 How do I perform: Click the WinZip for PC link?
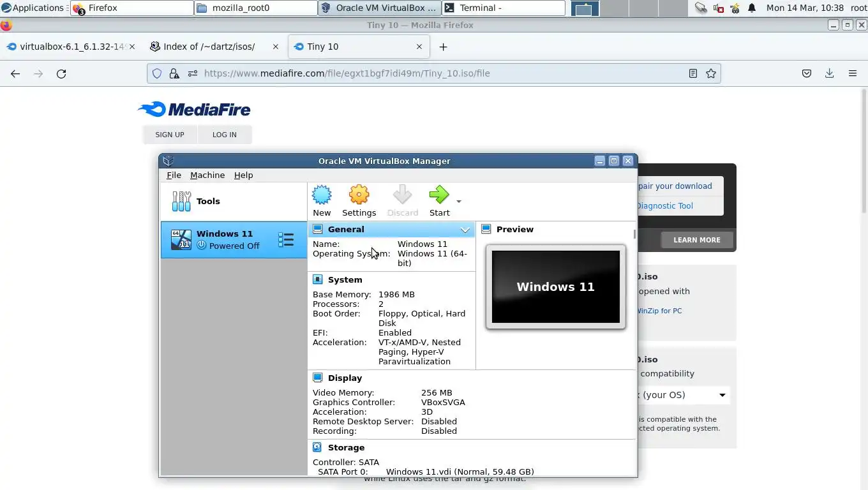tap(659, 311)
